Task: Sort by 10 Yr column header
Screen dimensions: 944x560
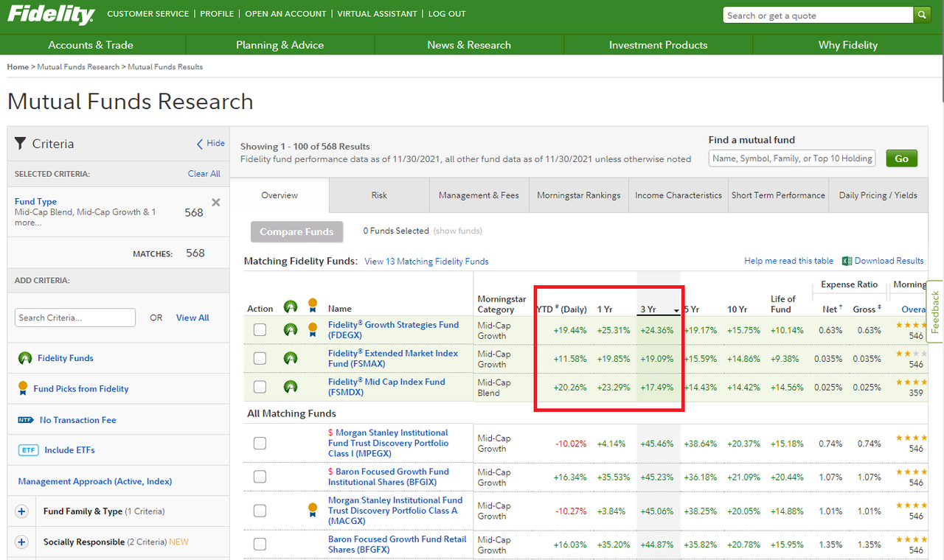Action: click(x=737, y=309)
